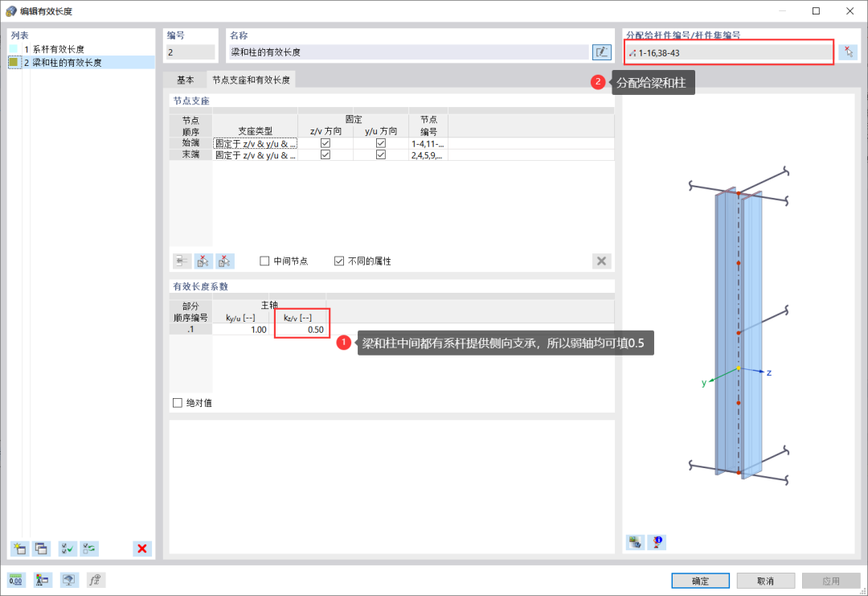The image size is (868, 596).
Task: Pick members graphically with the top-right cursor icon
Action: 848,52
